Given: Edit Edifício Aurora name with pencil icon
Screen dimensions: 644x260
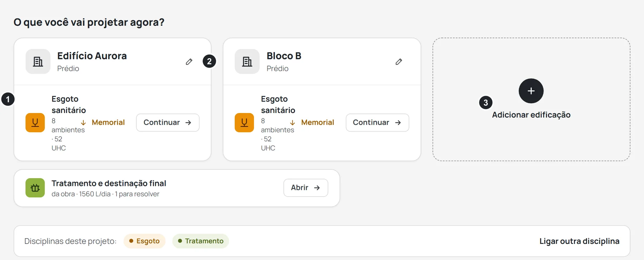Looking at the screenshot, I should (x=189, y=62).
